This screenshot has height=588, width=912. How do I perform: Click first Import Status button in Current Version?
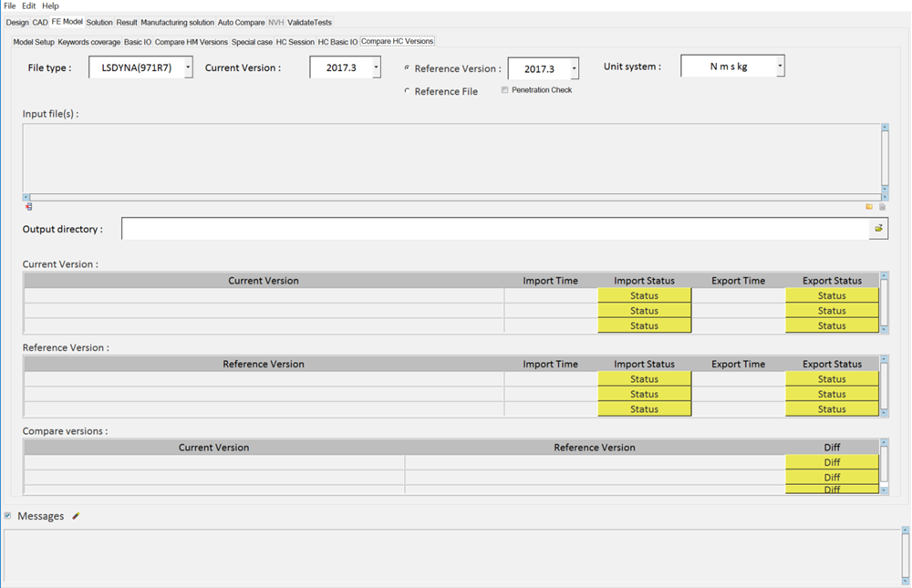pyautogui.click(x=644, y=295)
